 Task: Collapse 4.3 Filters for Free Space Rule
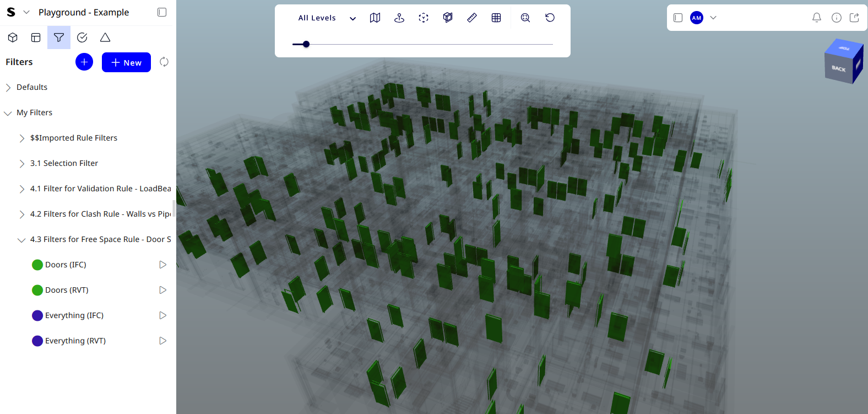(x=21, y=240)
